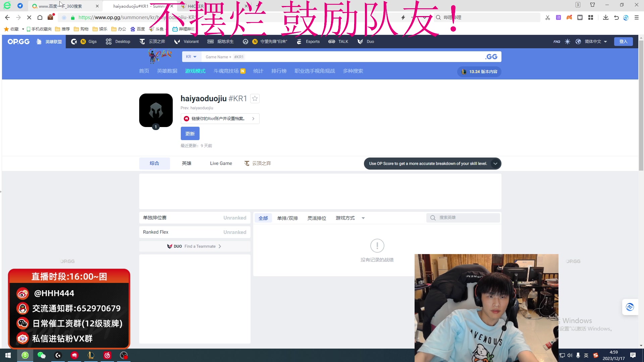Filter matches by 单排/双排

tap(287, 218)
